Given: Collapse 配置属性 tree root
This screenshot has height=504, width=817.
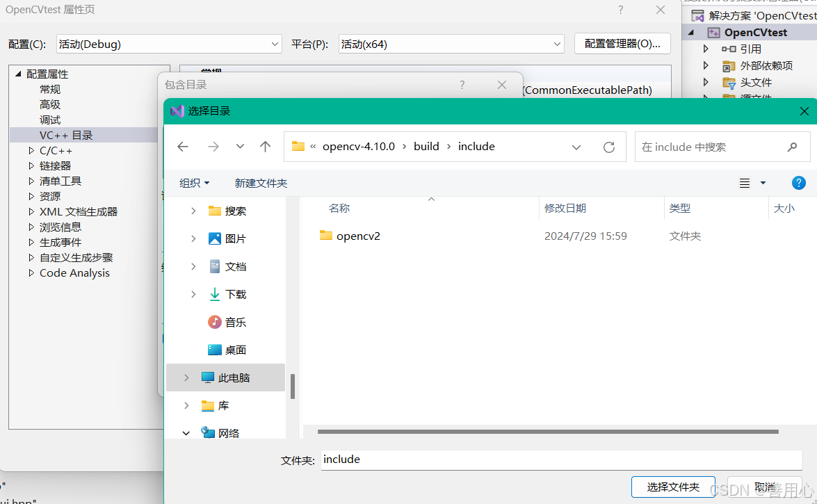Looking at the screenshot, I should click(x=18, y=74).
